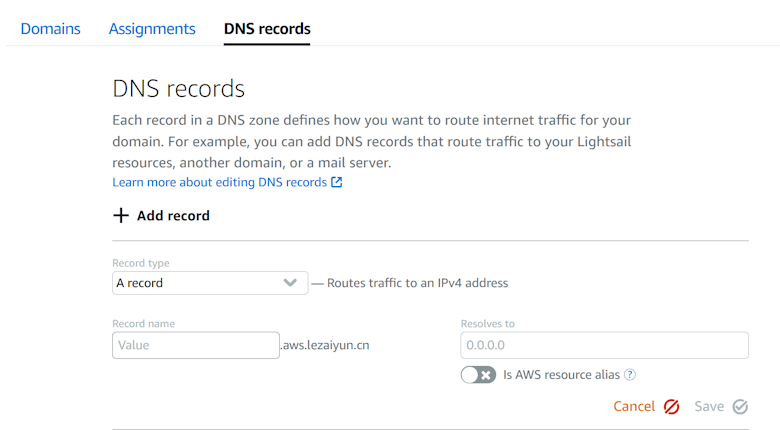Viewport: 780px width, 430px height.
Task: Expand the chevron arrow in the Record type field
Action: click(290, 283)
